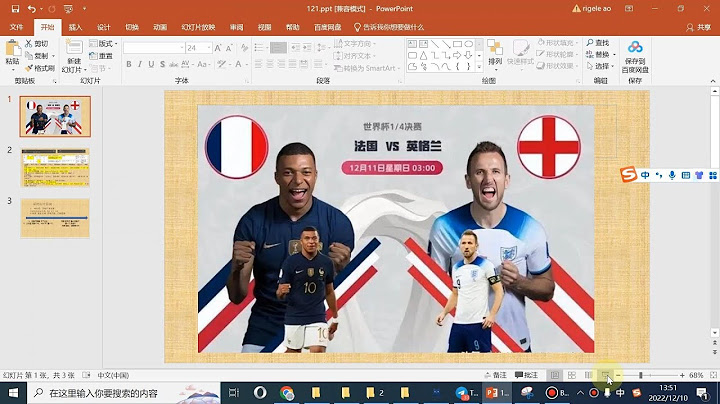This screenshot has width=720, height=404.
Task: Click the New Slide (新建幻灯片) icon
Action: pos(74,48)
